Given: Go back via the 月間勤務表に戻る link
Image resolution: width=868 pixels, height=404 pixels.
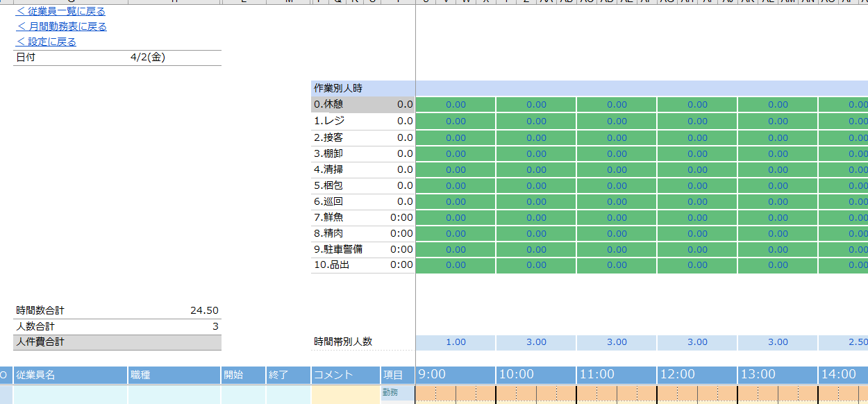Looking at the screenshot, I should (61, 26).
